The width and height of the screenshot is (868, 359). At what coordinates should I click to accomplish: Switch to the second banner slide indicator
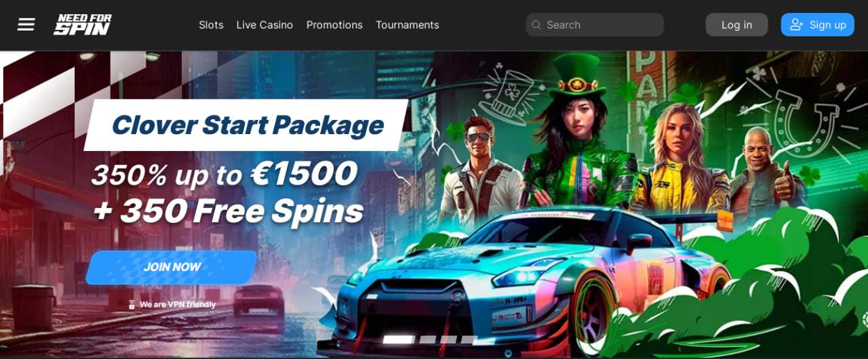(x=427, y=339)
